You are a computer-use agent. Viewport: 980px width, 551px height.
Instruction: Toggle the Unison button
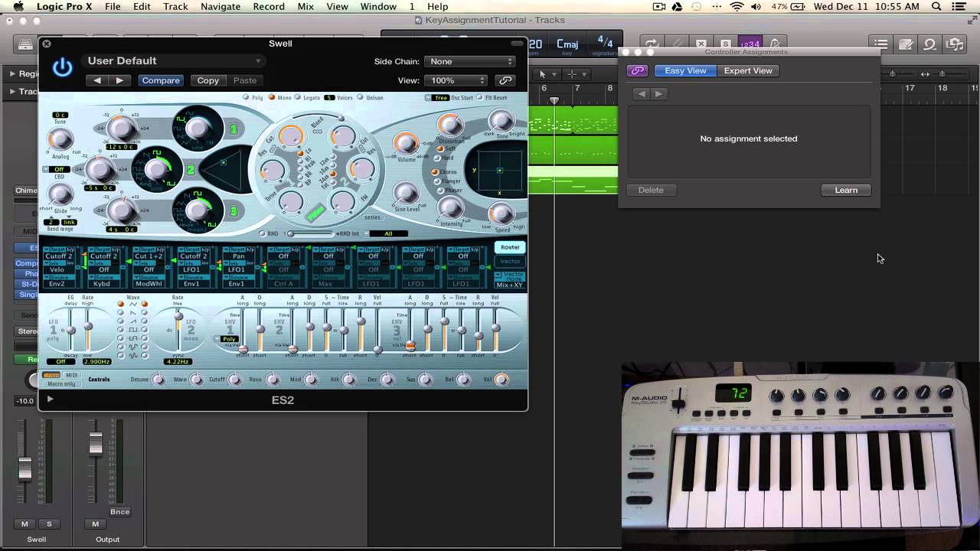[x=371, y=98]
